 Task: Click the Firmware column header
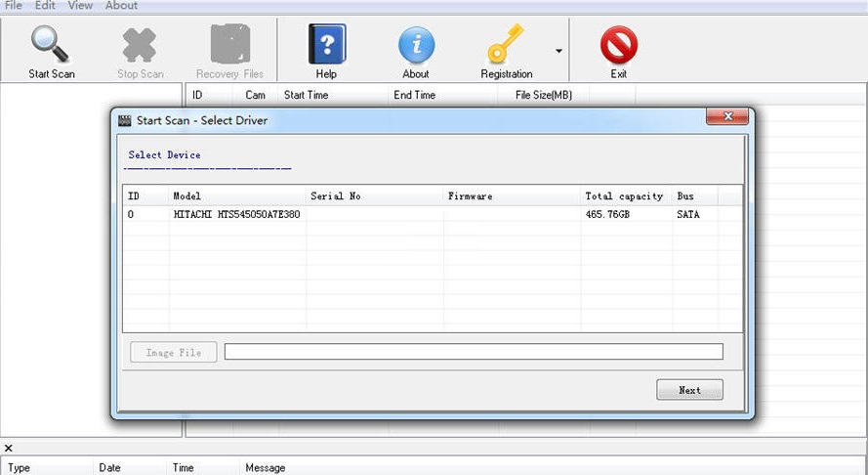click(x=512, y=195)
